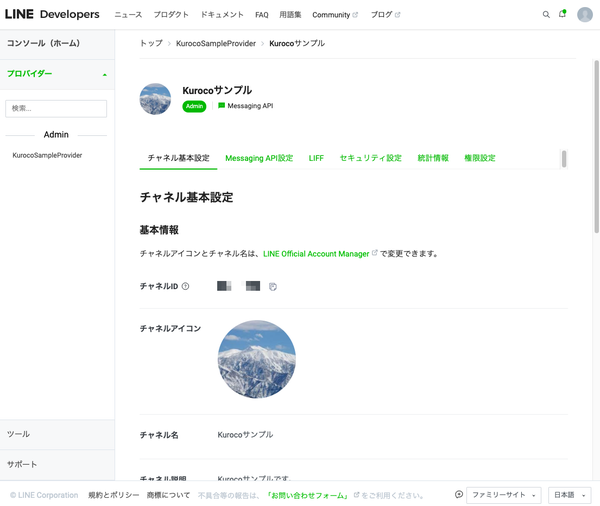Image resolution: width=600 pixels, height=506 pixels.
Task: Open ドキュメント in top navigation
Action: [x=222, y=15]
